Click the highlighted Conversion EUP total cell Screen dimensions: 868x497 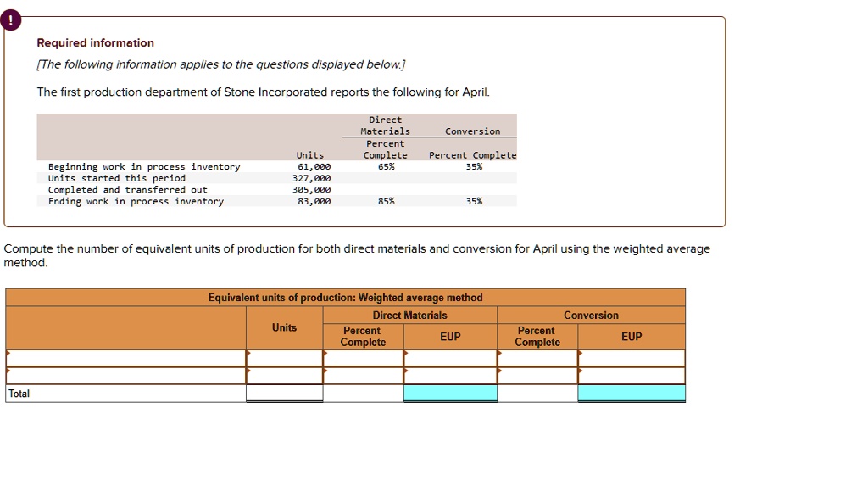[631, 393]
